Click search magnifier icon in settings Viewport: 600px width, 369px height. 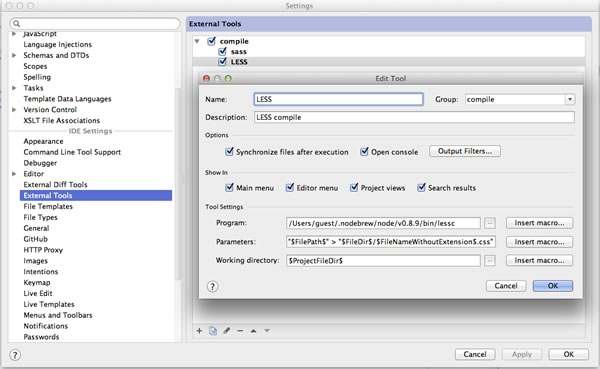pyautogui.click(x=16, y=24)
